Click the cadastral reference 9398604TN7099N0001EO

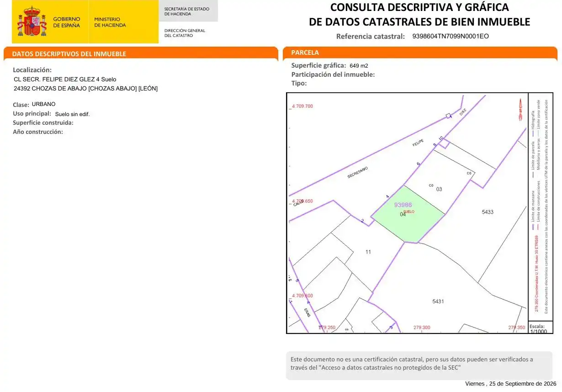pos(451,36)
